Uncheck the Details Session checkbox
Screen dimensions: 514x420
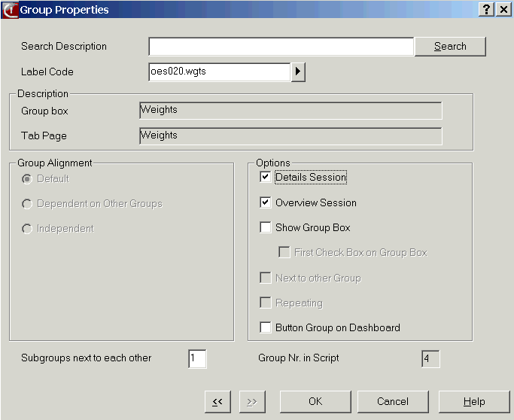(x=266, y=178)
